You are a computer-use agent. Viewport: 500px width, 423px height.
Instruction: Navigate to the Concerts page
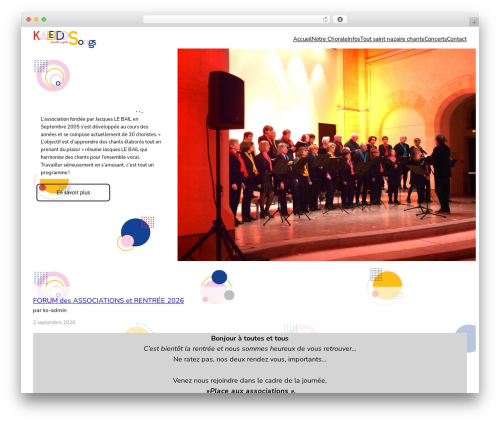click(436, 39)
